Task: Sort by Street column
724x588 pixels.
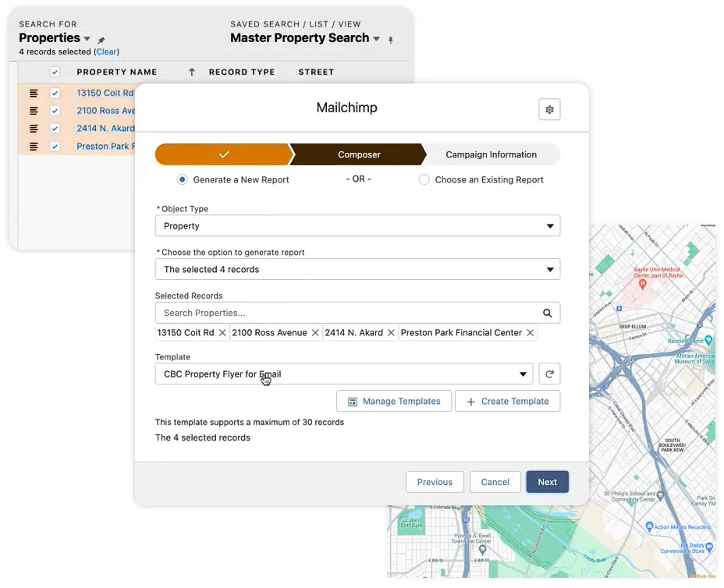Action: [316, 72]
